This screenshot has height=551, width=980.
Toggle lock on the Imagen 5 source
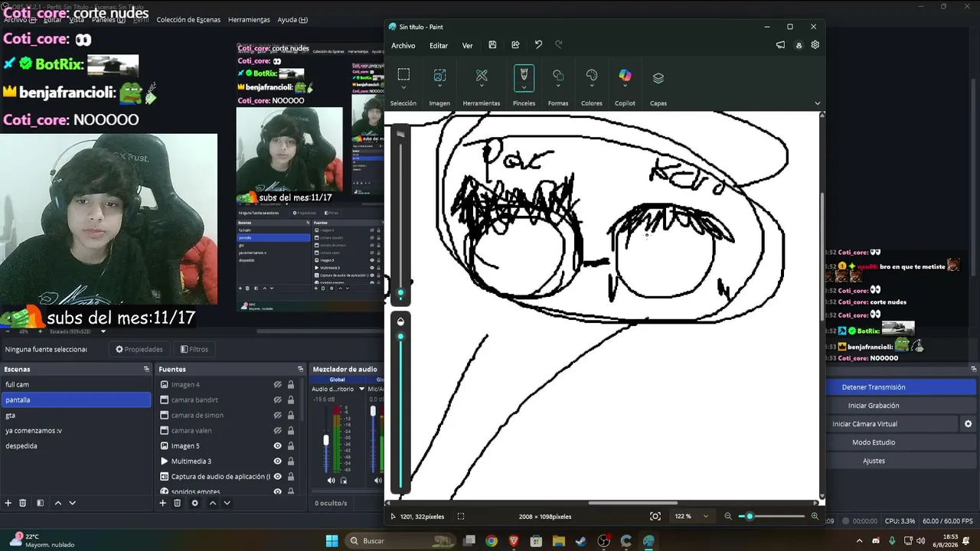(x=291, y=446)
